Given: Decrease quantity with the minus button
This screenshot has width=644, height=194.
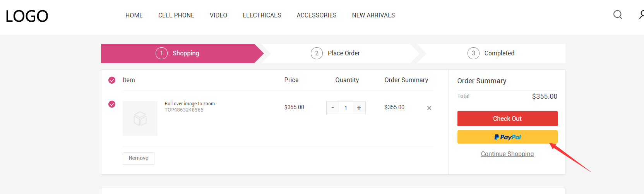Looking at the screenshot, I should (x=332, y=108).
